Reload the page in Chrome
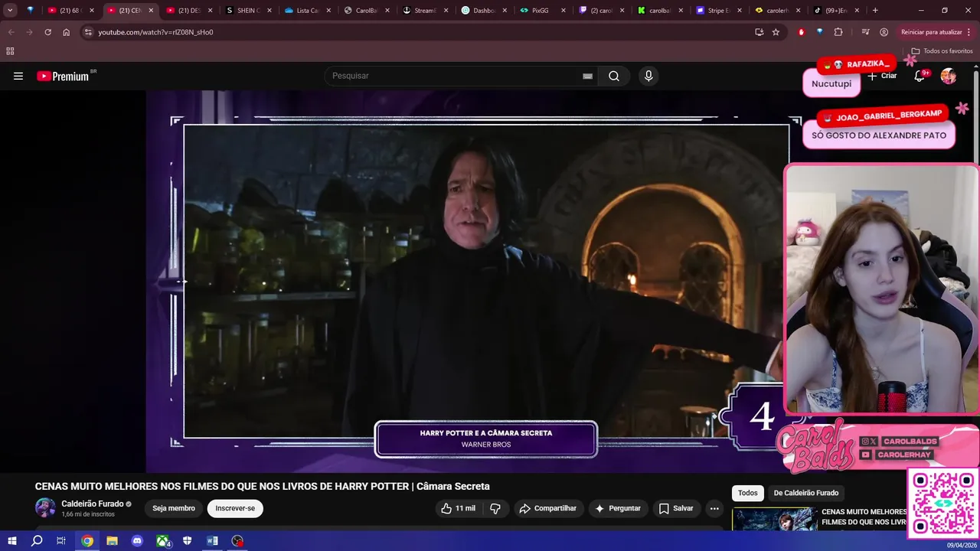 point(47,32)
